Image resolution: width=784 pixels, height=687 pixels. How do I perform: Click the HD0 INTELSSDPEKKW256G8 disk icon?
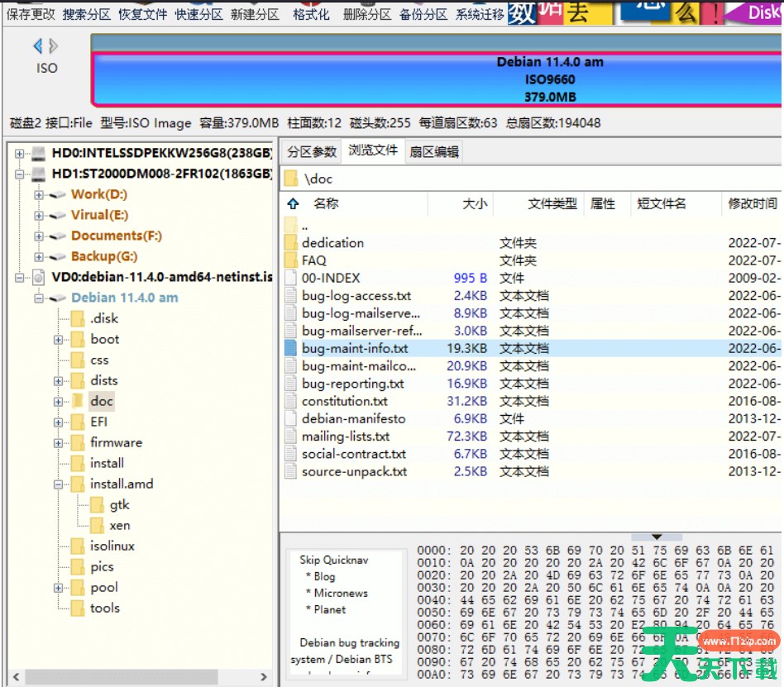tap(39, 153)
